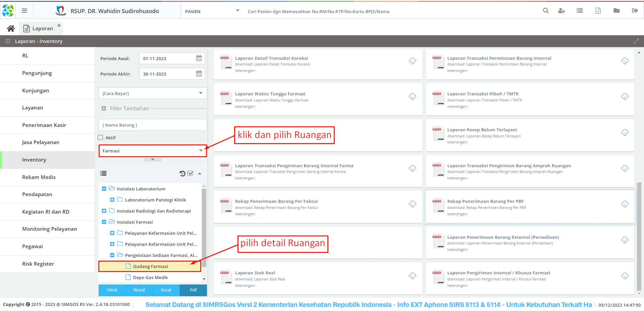Open the Periode Akhir calendar picker
This screenshot has height=312, width=644.
pos(199,74)
